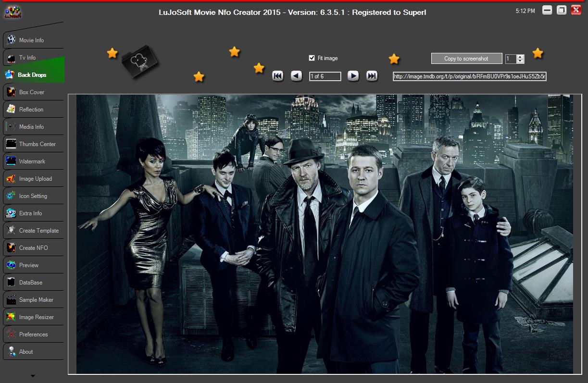Viewport: 588px width, 383px height.
Task: Advance to next backdrop image
Action: click(353, 76)
